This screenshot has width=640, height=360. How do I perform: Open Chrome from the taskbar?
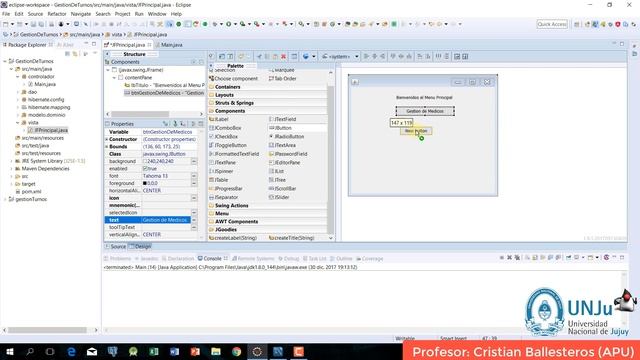pyautogui.click(x=236, y=351)
